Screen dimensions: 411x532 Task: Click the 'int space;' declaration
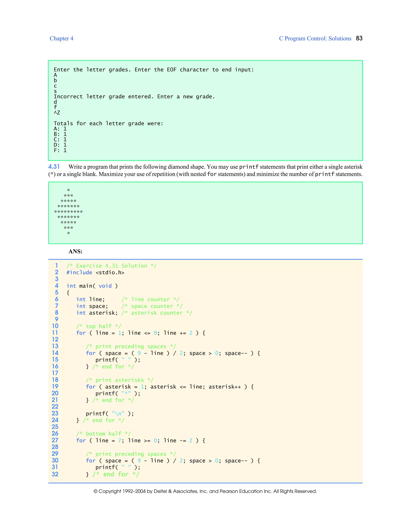pos(92,306)
